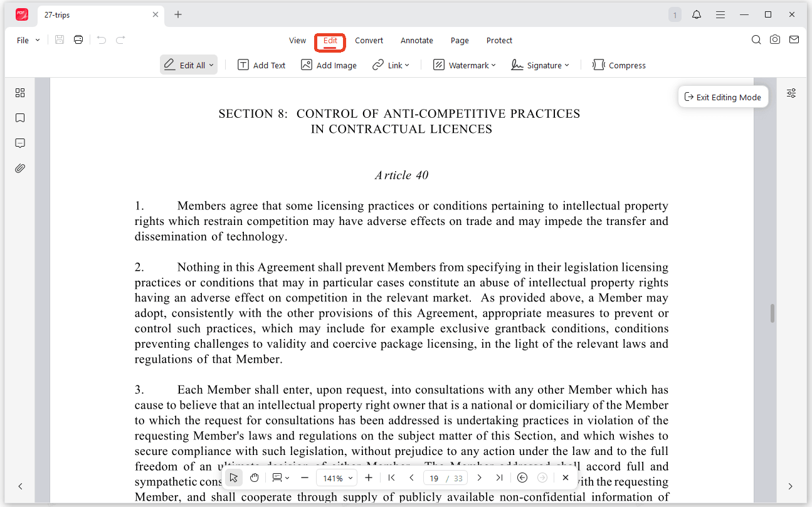Switch to the Annotate tab
812x507 pixels.
click(x=417, y=40)
